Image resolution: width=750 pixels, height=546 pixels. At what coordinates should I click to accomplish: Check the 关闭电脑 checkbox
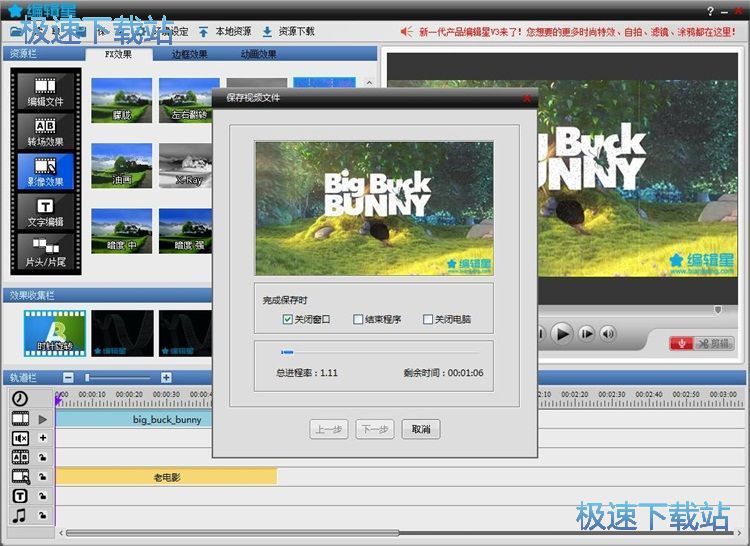pyautogui.click(x=428, y=319)
